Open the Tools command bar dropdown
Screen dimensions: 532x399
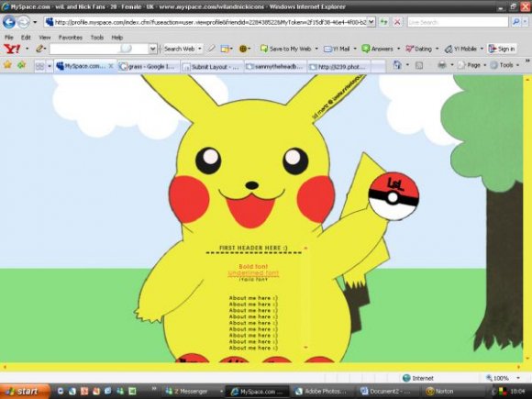(x=505, y=65)
